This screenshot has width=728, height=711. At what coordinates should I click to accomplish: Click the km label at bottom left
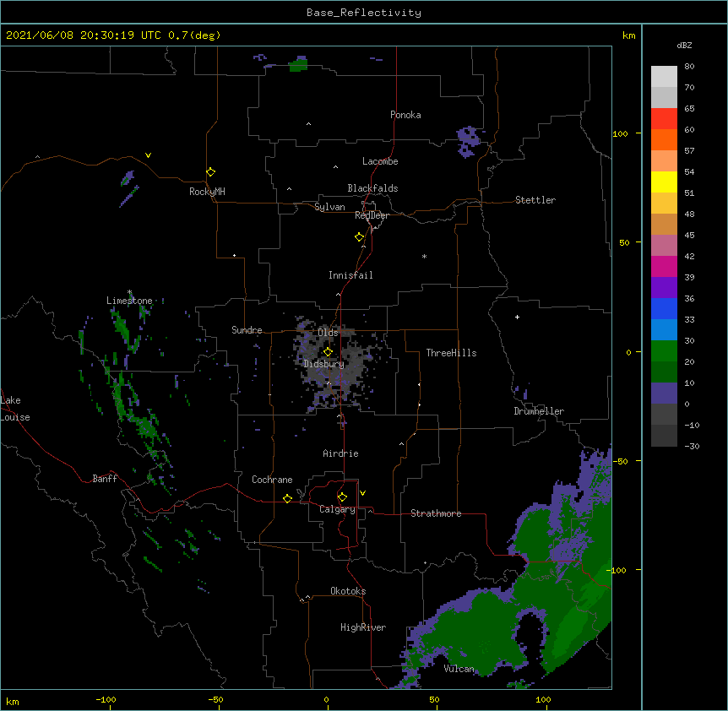click(x=13, y=702)
